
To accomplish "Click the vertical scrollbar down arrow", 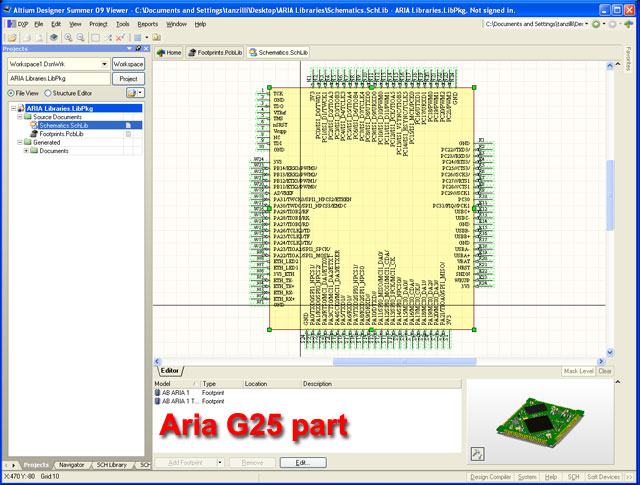I will [610, 353].
